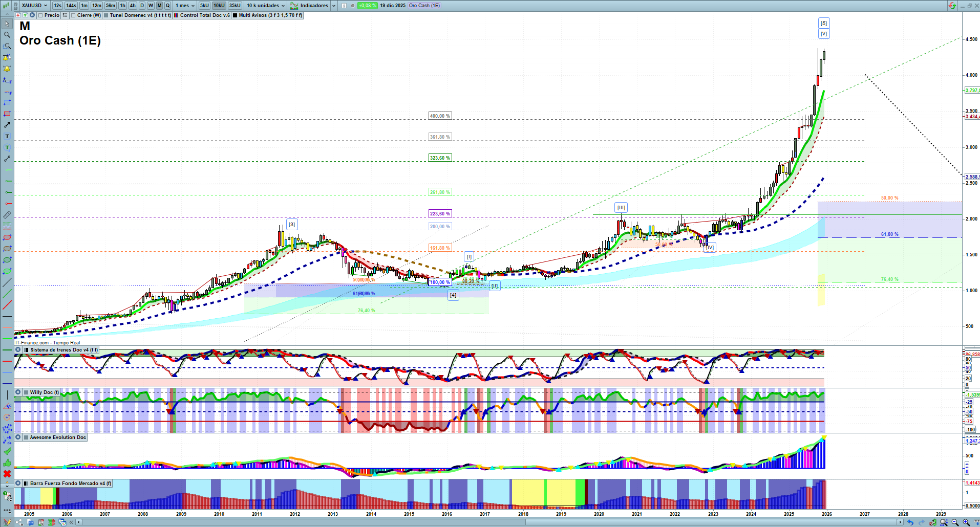Select the red ellipse drawing tool
The image size is (980, 527).
pyautogui.click(x=7, y=237)
